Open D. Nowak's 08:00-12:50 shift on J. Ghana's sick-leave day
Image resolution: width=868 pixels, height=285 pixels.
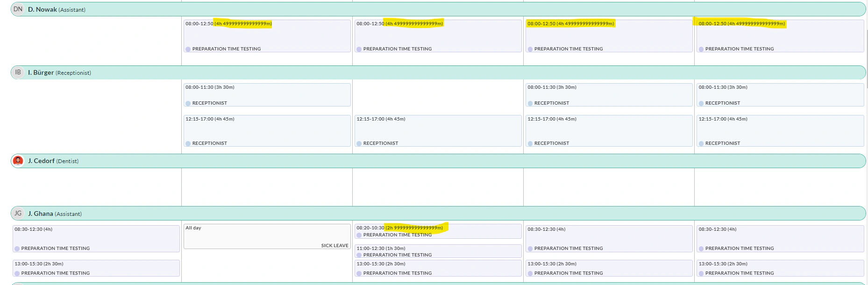pos(267,36)
